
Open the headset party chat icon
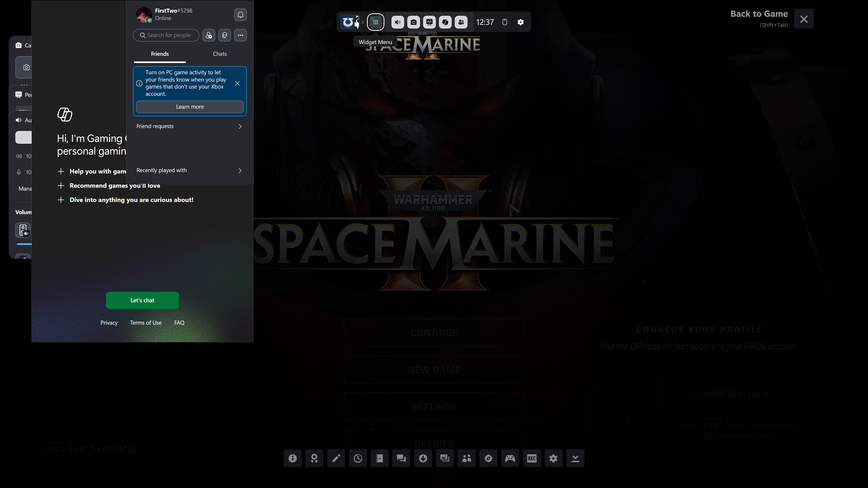225,35
